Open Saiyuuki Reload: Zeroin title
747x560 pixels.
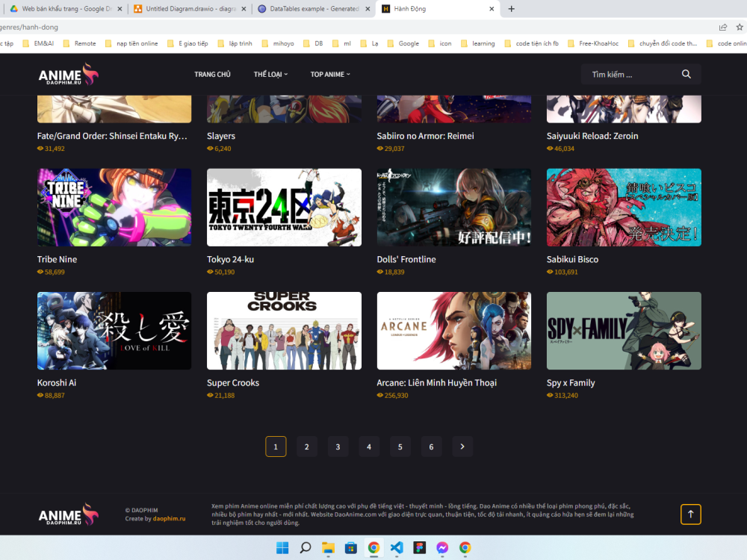(x=592, y=136)
